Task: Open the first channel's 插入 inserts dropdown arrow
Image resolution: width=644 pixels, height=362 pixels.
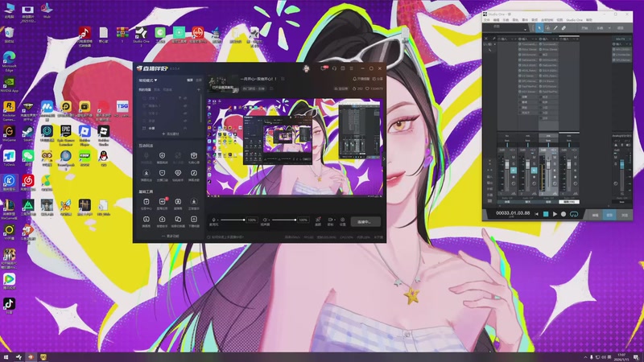Action: 512,39
